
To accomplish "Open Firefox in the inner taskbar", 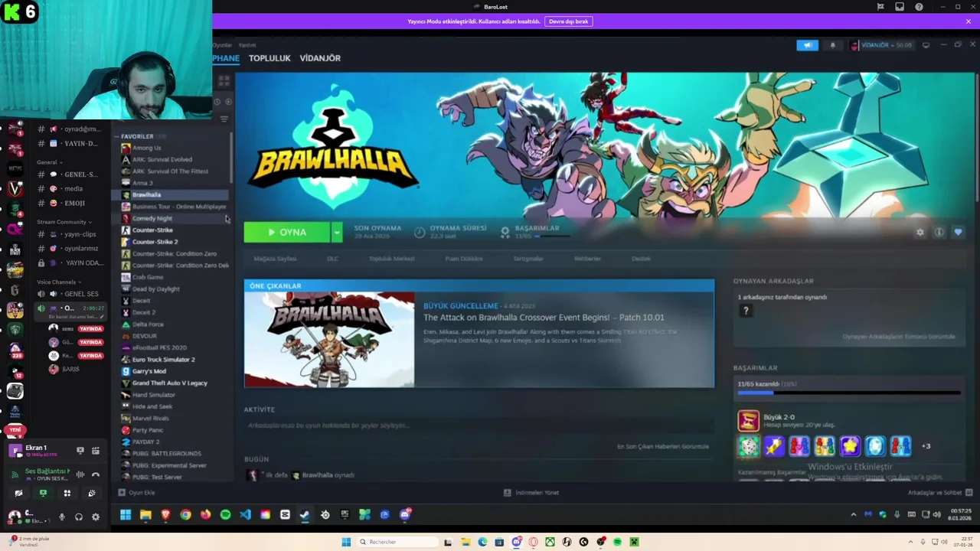I will coord(205,515).
